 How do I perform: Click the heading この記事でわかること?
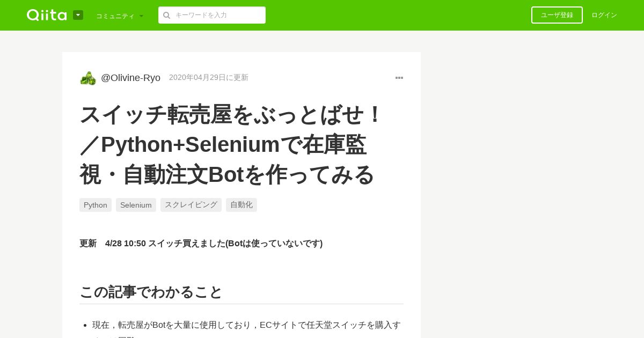tap(151, 292)
